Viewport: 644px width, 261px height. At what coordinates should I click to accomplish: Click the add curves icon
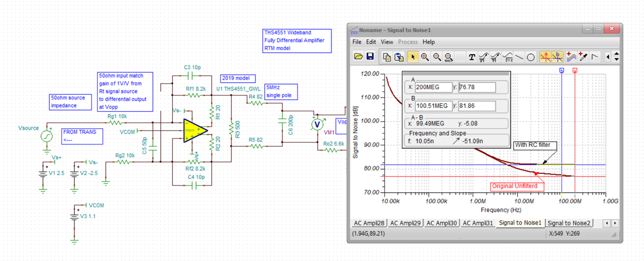[571, 56]
